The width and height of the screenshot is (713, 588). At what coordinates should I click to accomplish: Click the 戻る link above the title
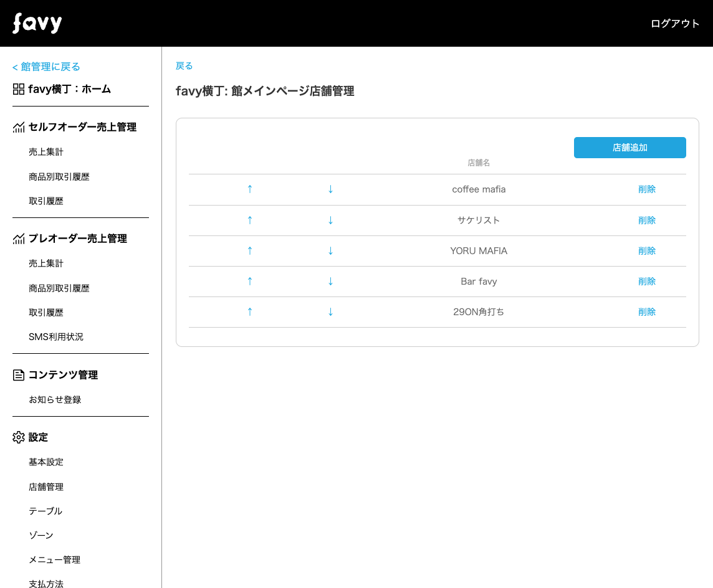click(x=184, y=66)
